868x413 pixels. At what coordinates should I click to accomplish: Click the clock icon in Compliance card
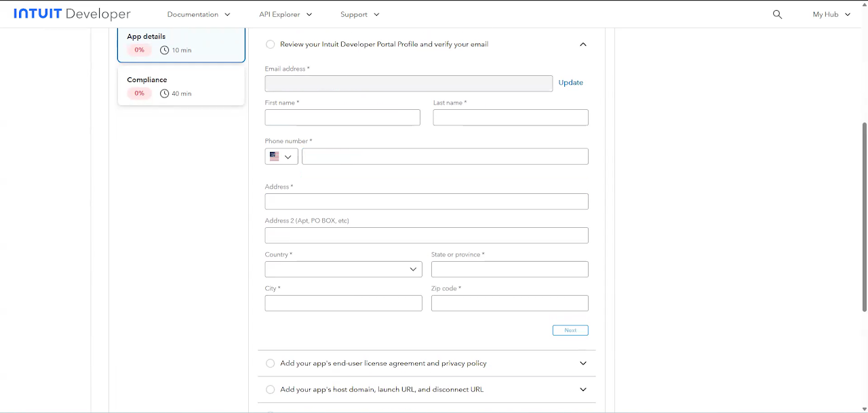(164, 94)
